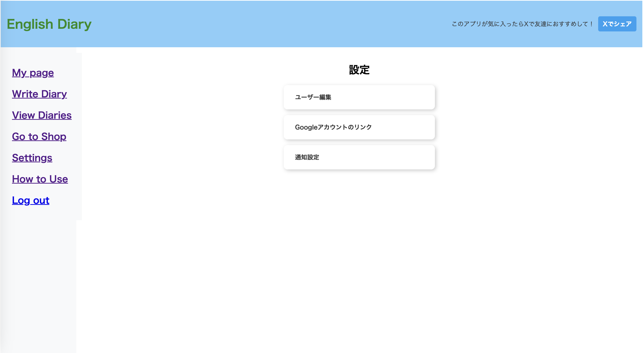The image size is (644, 353).
Task: Open the ユーザー編集 card
Action: pos(313,97)
